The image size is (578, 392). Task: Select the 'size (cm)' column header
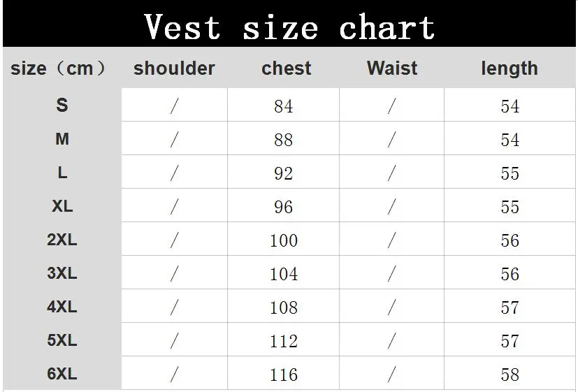point(61,68)
